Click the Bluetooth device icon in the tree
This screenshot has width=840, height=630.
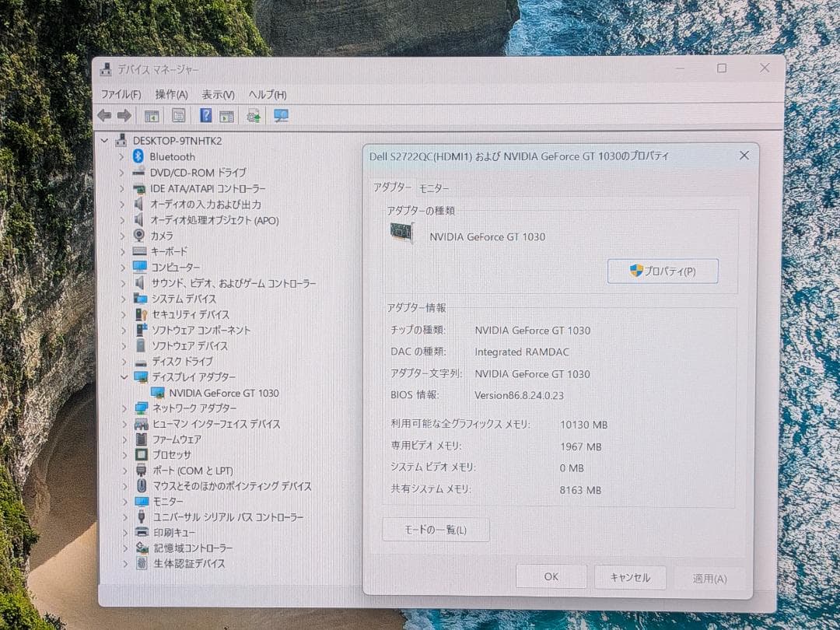(138, 156)
